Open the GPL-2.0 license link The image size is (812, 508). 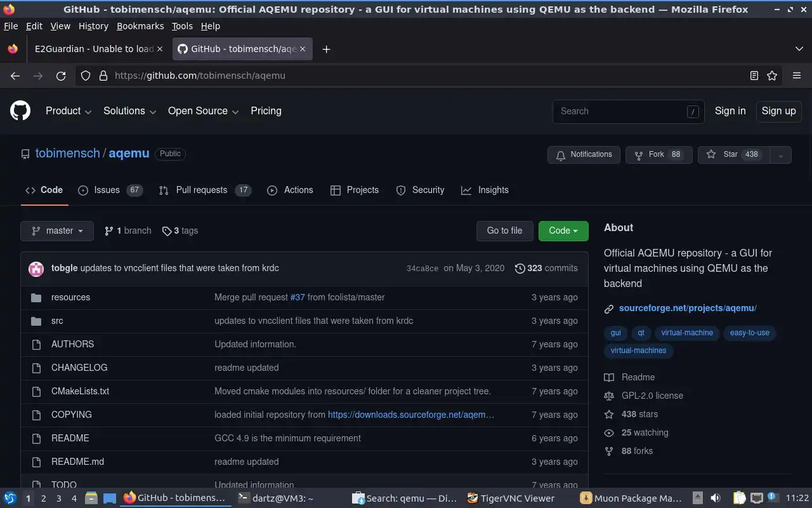tap(652, 396)
